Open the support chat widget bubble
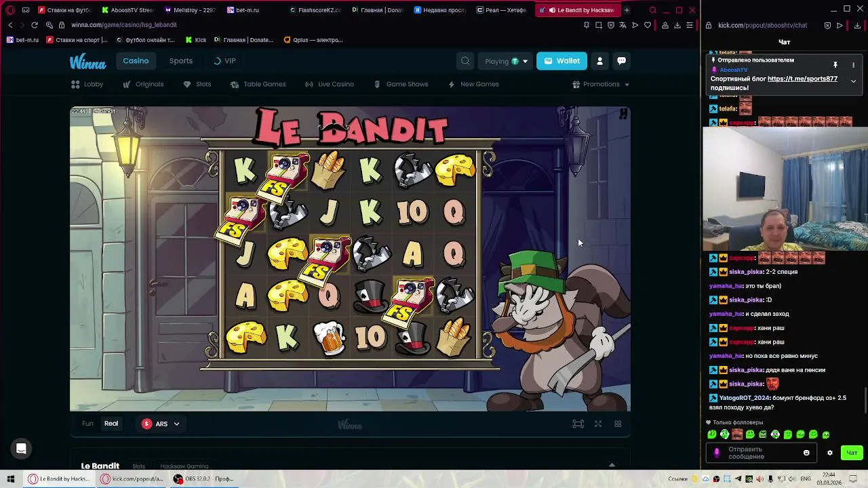Viewport: 868px width, 488px height. 21,449
